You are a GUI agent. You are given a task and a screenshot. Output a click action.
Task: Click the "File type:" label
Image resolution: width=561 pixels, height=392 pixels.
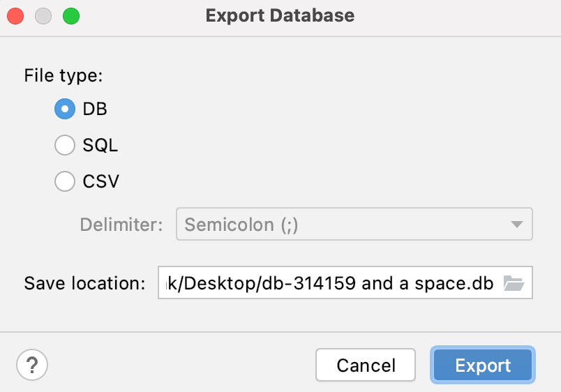(x=63, y=75)
